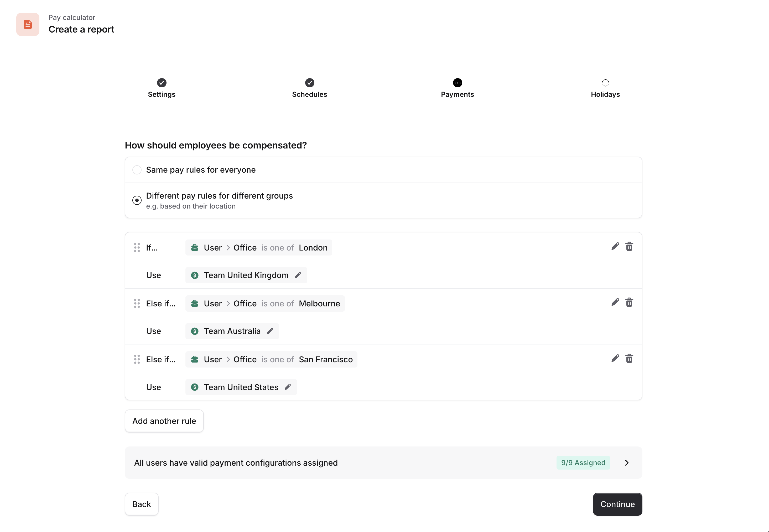This screenshot has width=769, height=532.
Task: Edit the Team Australia pay configuration
Action: 270,331
